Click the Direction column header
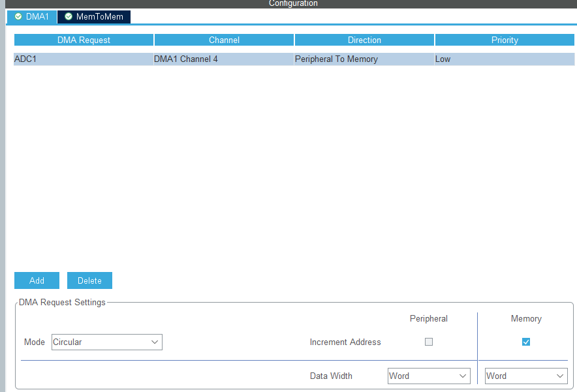Image resolution: width=577 pixels, height=392 pixels. [x=364, y=39]
